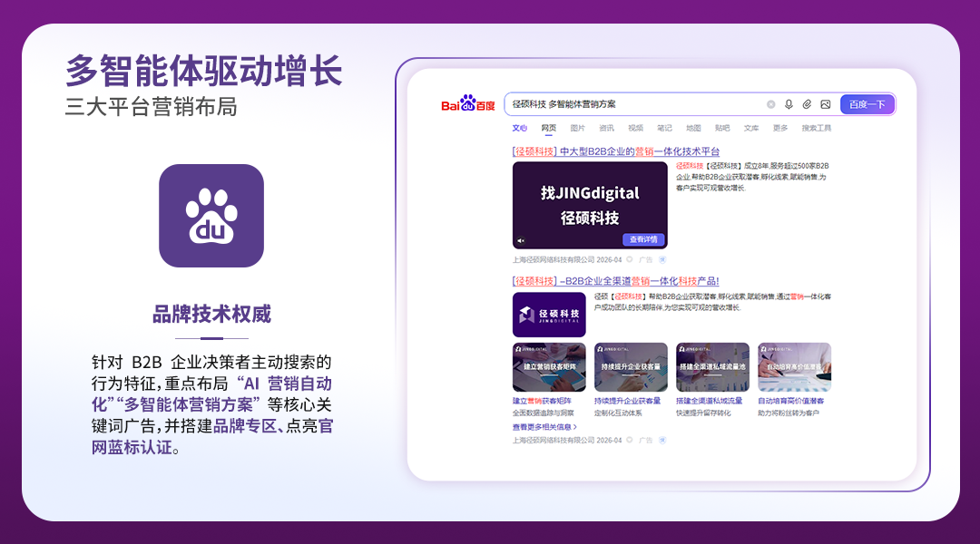
Task: Click the shield icon below 查看更多相关信息
Action: pyautogui.click(x=630, y=441)
